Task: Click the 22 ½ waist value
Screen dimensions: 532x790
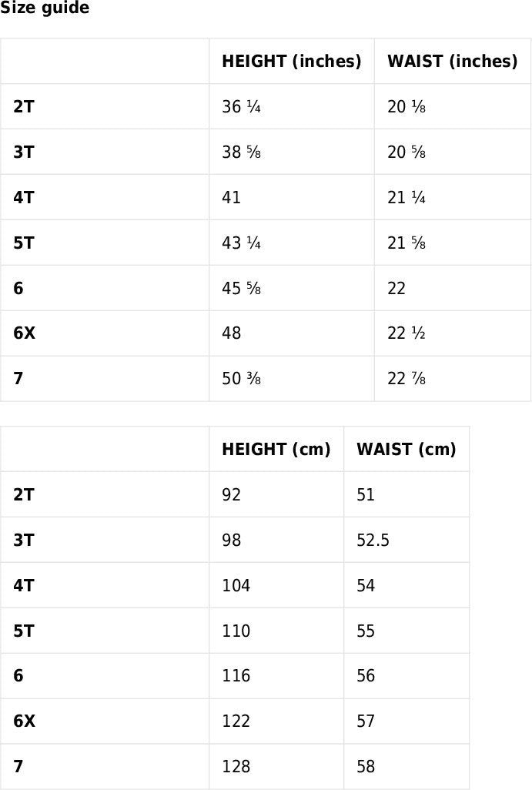Action: click(x=407, y=333)
